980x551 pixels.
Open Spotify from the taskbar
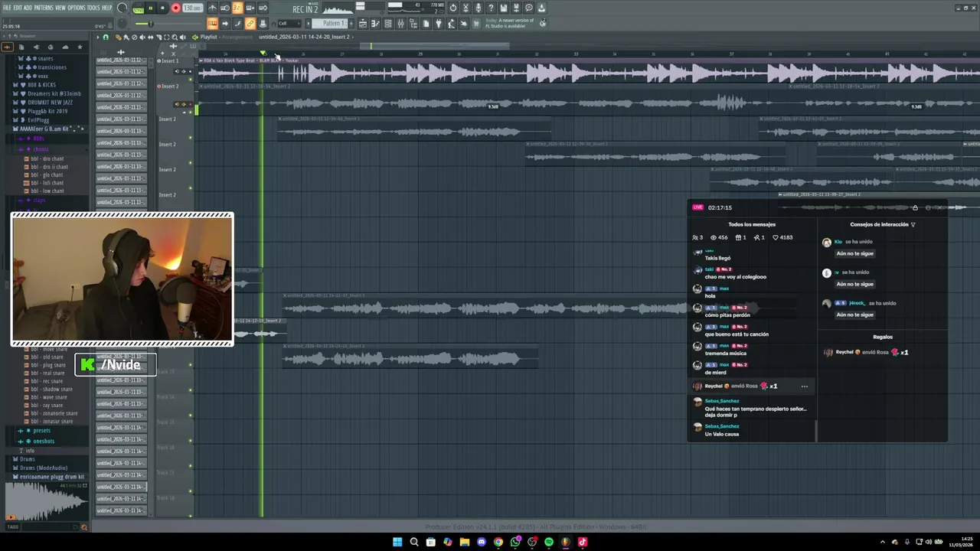[549, 542]
